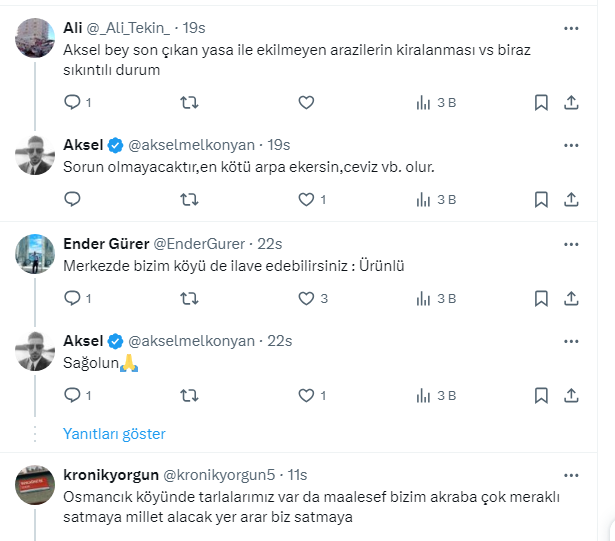The image size is (615, 541).
Task: Share Aksel's Sağolun reply
Action: (x=571, y=395)
